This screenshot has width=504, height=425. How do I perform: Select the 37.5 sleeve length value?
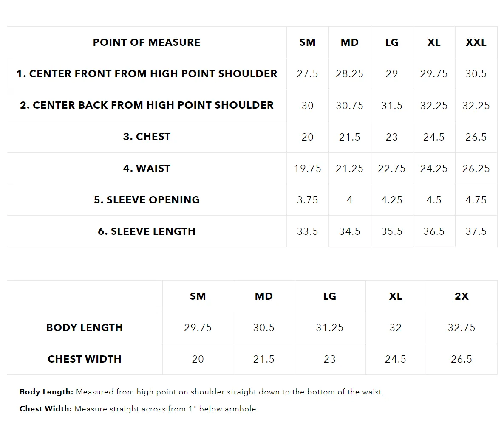476,231
